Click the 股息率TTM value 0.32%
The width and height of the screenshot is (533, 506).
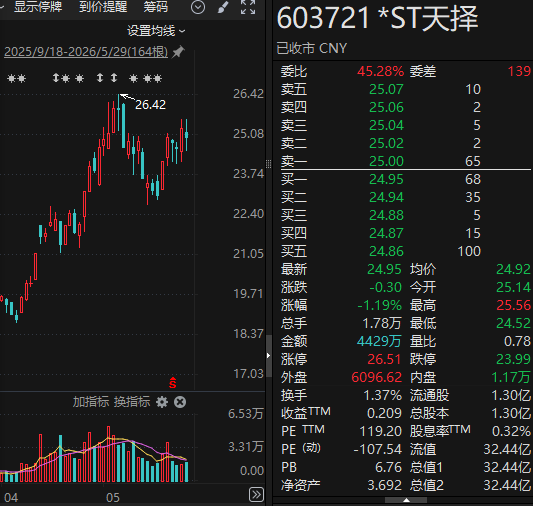(x=511, y=431)
